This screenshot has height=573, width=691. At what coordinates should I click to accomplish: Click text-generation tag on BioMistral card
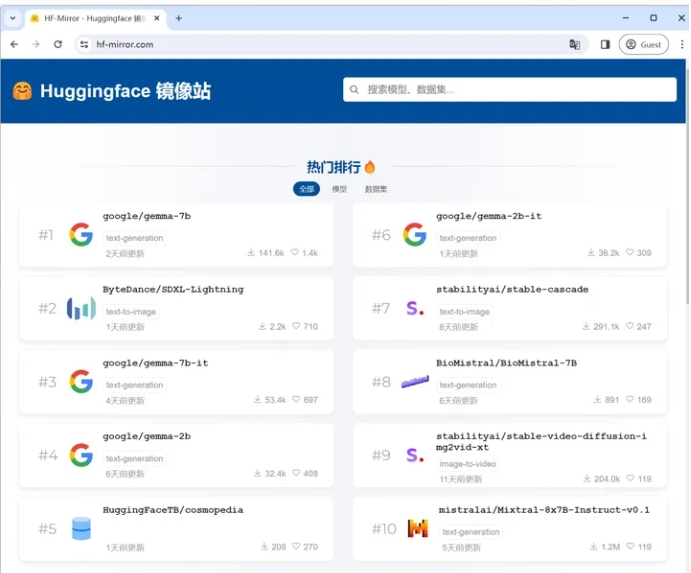click(x=468, y=385)
